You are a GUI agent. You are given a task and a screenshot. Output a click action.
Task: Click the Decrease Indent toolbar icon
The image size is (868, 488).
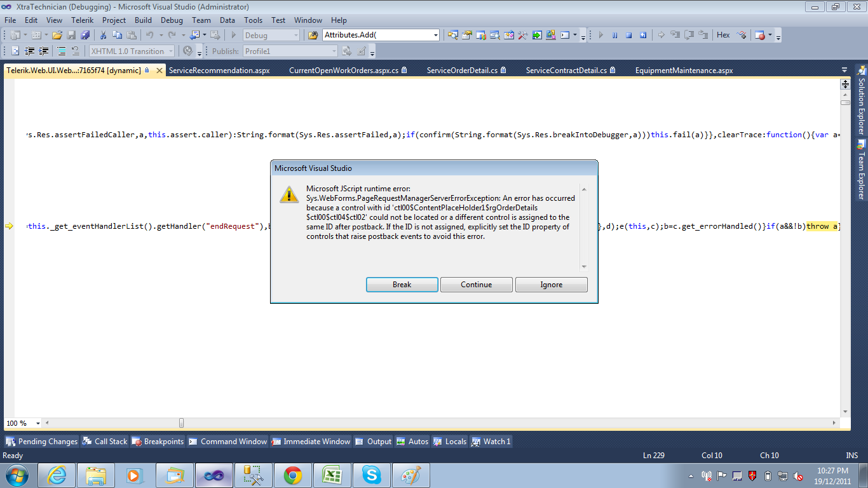click(x=30, y=51)
